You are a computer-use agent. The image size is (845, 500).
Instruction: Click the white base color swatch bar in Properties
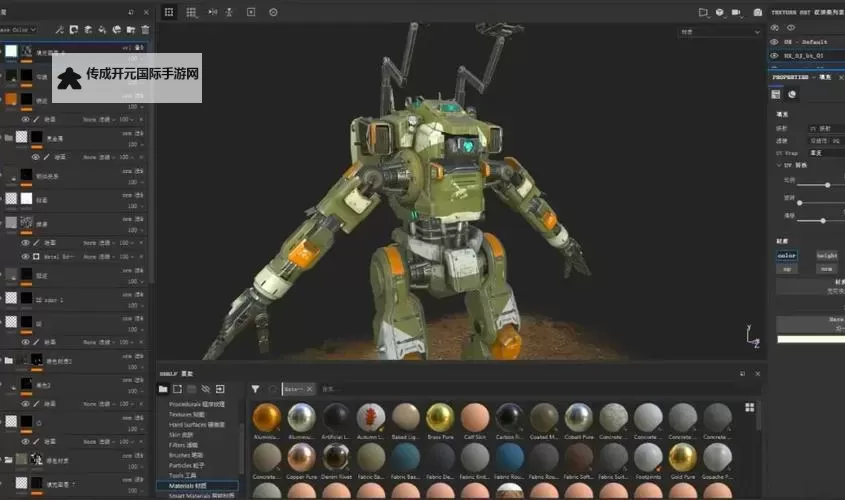811,339
